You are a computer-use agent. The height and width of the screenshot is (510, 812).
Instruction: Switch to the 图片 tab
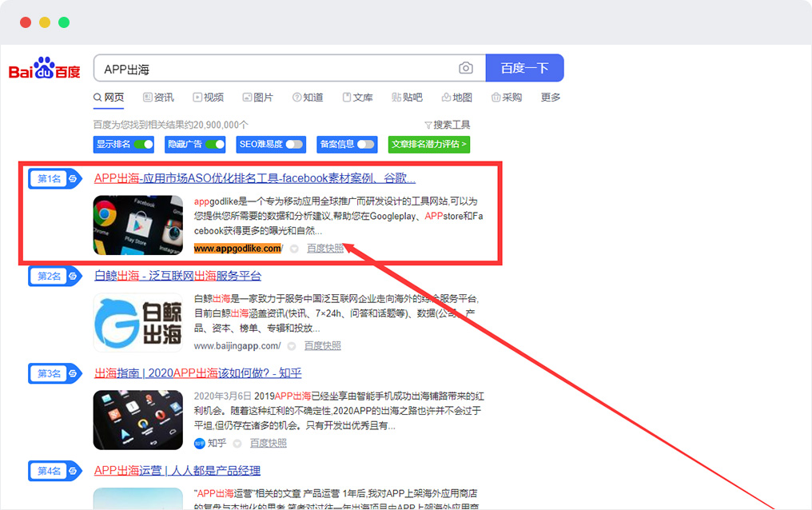click(258, 98)
